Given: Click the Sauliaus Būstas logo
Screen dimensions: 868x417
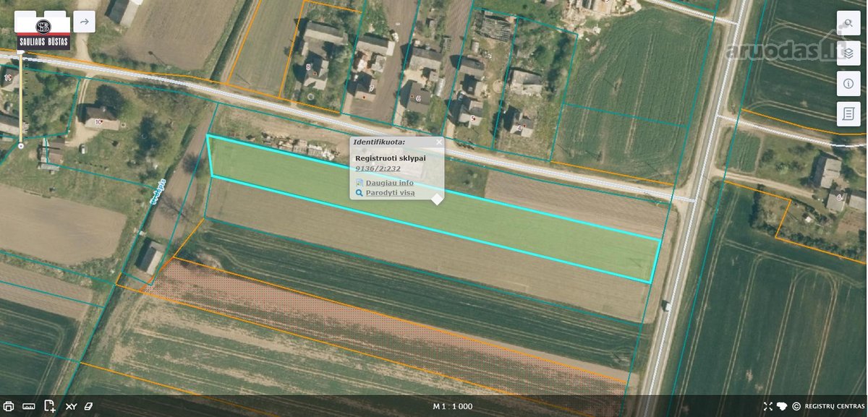Looking at the screenshot, I should click(43, 32).
